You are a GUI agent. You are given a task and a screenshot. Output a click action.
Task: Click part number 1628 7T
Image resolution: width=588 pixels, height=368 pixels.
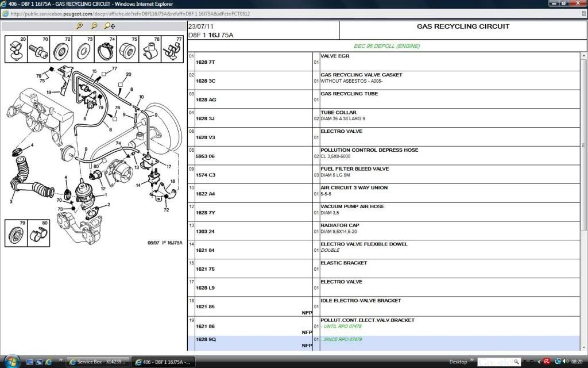205,62
